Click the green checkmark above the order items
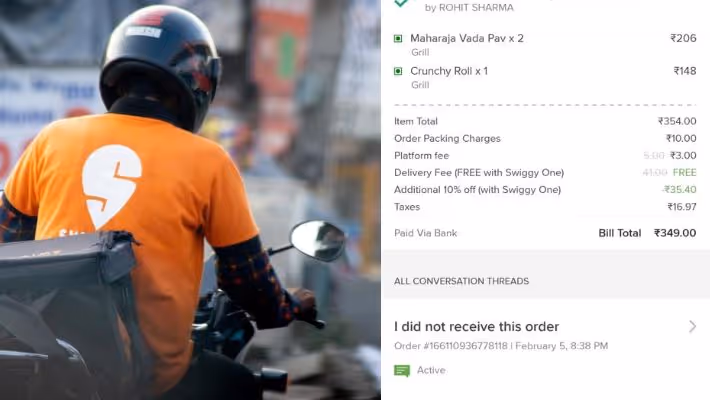Image resolution: width=710 pixels, height=400 pixels. [401, 3]
